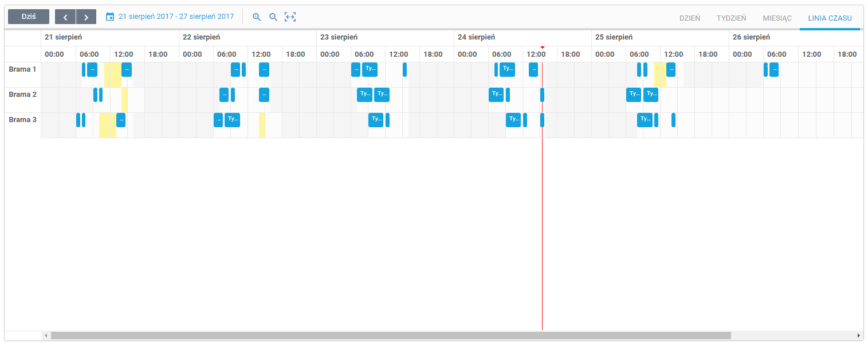The width and height of the screenshot is (868, 345).
Task: Go to previous week with left chevron
Action: pyautogui.click(x=65, y=17)
